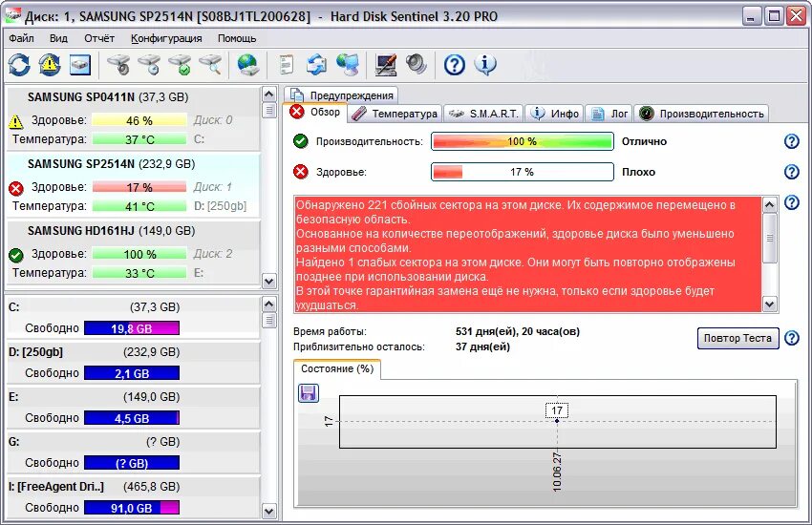Image resolution: width=812 pixels, height=525 pixels.
Task: Switch to the Предупреждения tab
Action: coord(342,95)
